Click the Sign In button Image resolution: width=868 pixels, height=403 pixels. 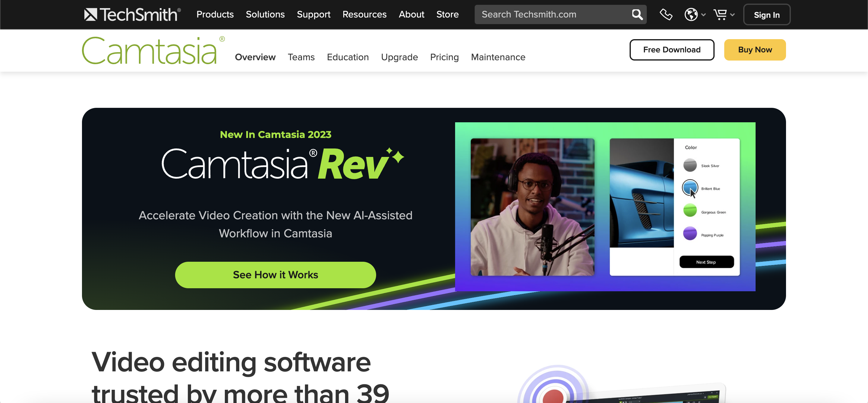766,15
